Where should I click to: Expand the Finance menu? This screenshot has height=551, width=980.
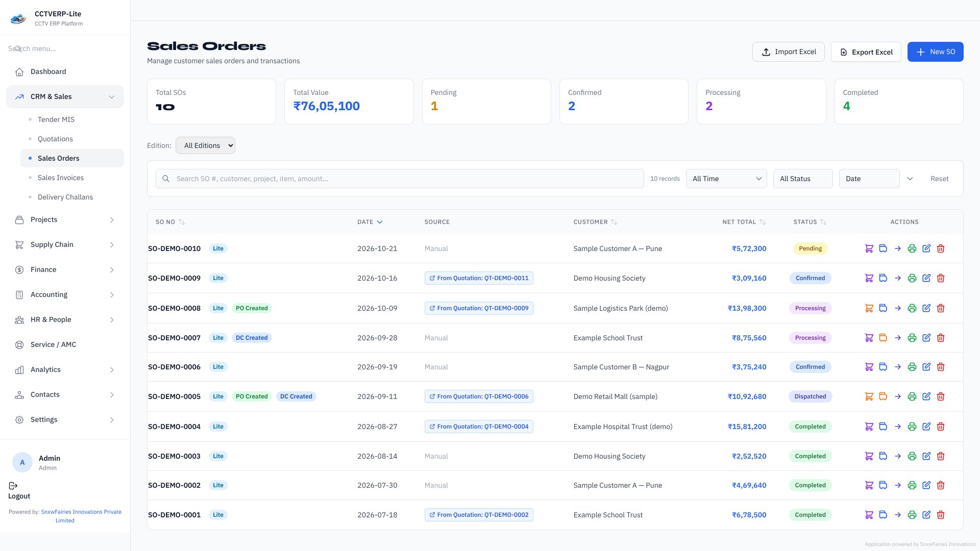[x=65, y=270]
